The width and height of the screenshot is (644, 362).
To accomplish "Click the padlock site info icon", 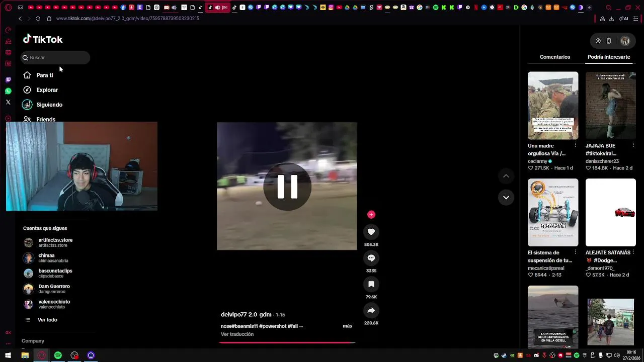I will click(x=49, y=19).
